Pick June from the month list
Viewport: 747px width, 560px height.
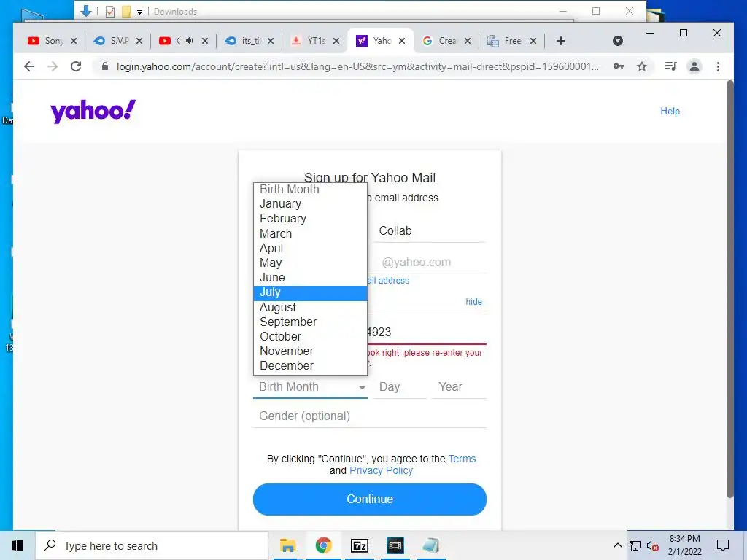coord(310,278)
